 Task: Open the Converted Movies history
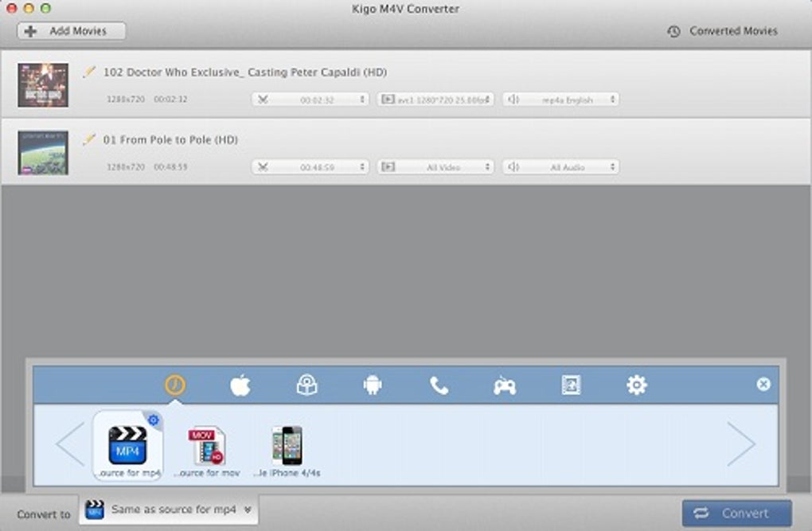[x=722, y=31]
